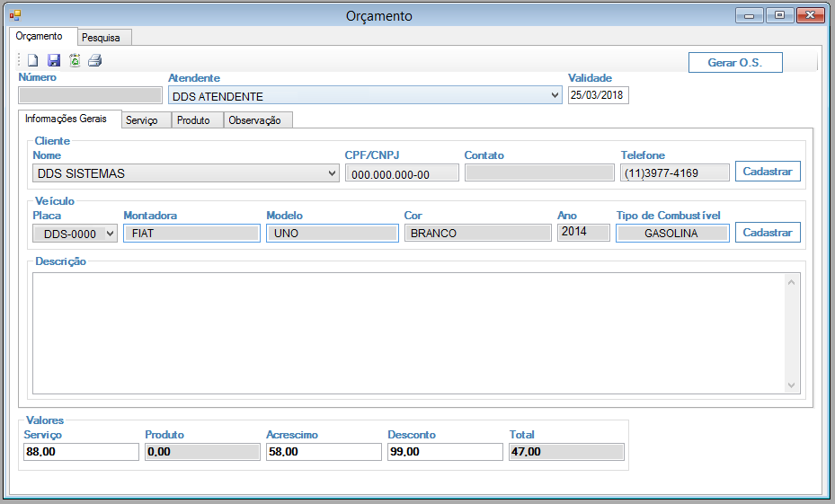
Task: Click the printer icon in toolbar
Action: (x=94, y=61)
